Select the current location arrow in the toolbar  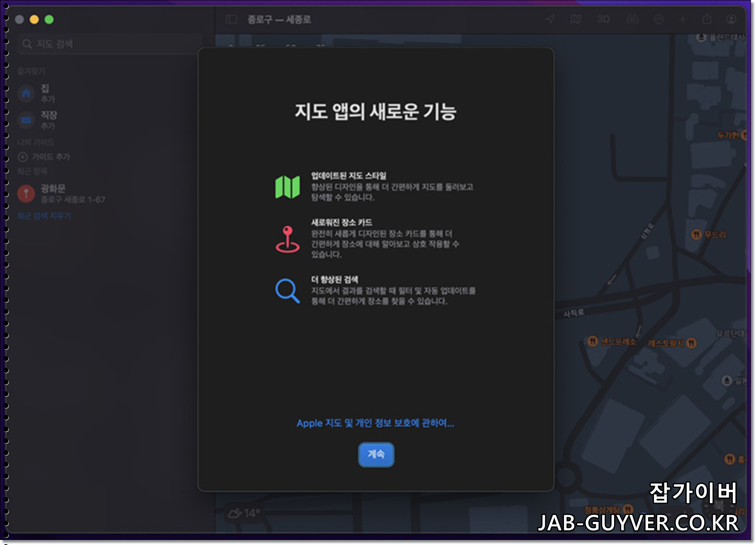point(550,20)
